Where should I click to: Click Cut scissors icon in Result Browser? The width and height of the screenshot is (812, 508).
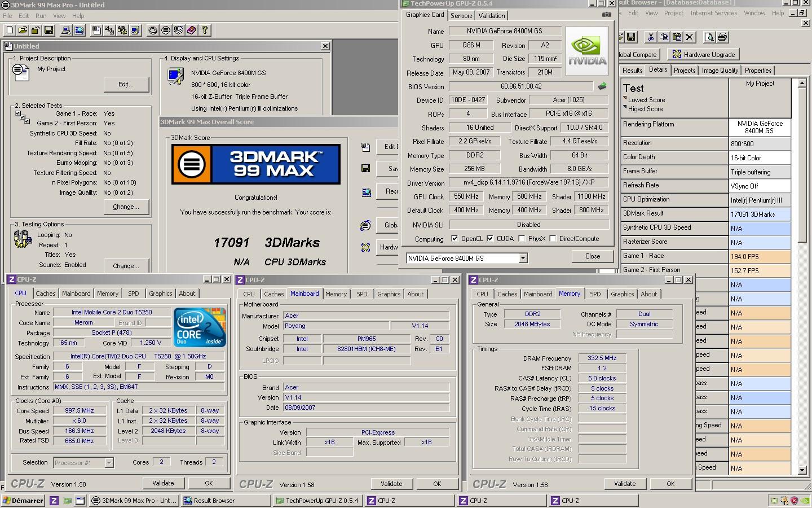pos(651,37)
